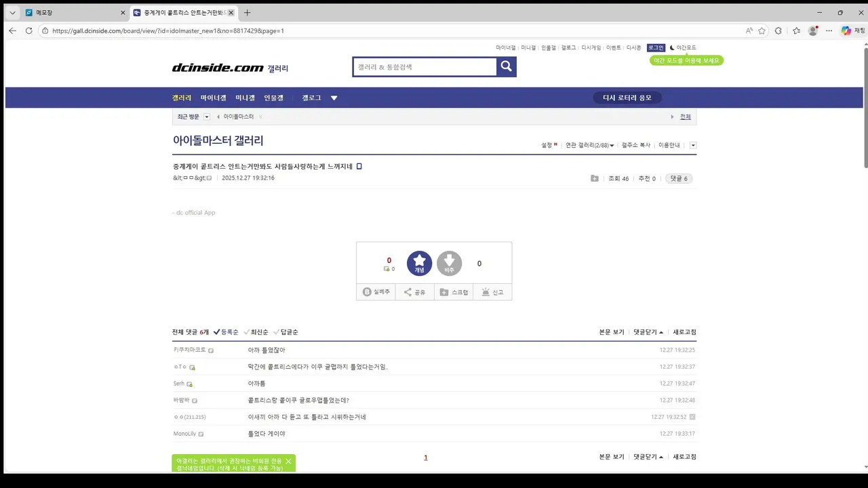The height and width of the screenshot is (488, 868).
Task: Open the browser Extensions puzzle icon
Action: [x=778, y=30]
